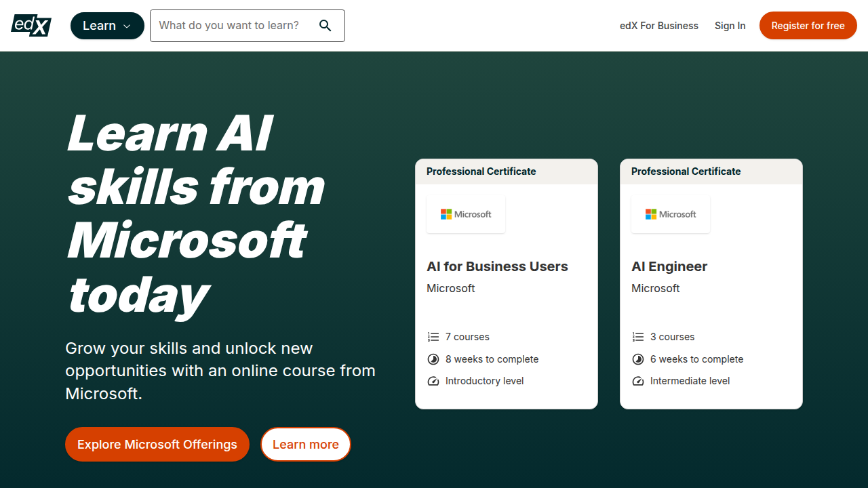Open the AI for Business Users course title
868x488 pixels.
click(497, 266)
